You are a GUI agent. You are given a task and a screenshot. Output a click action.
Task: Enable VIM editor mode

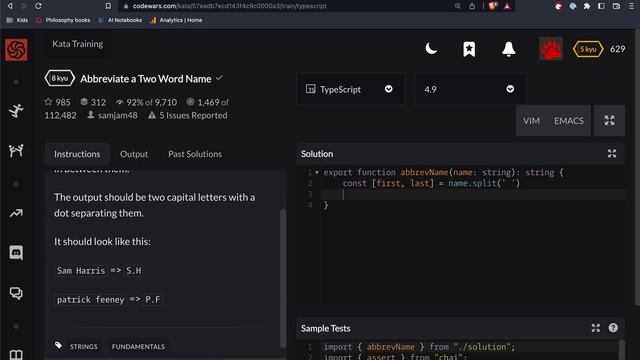coord(531,121)
